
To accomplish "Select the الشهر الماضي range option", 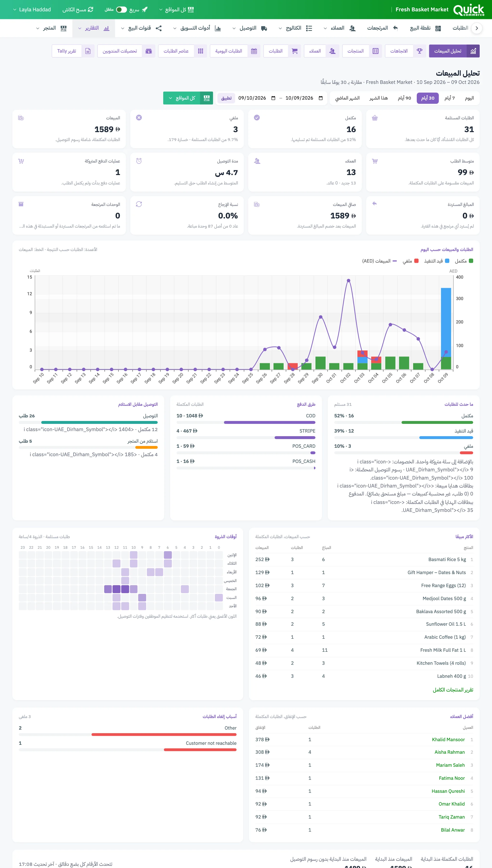I will 347,98.
